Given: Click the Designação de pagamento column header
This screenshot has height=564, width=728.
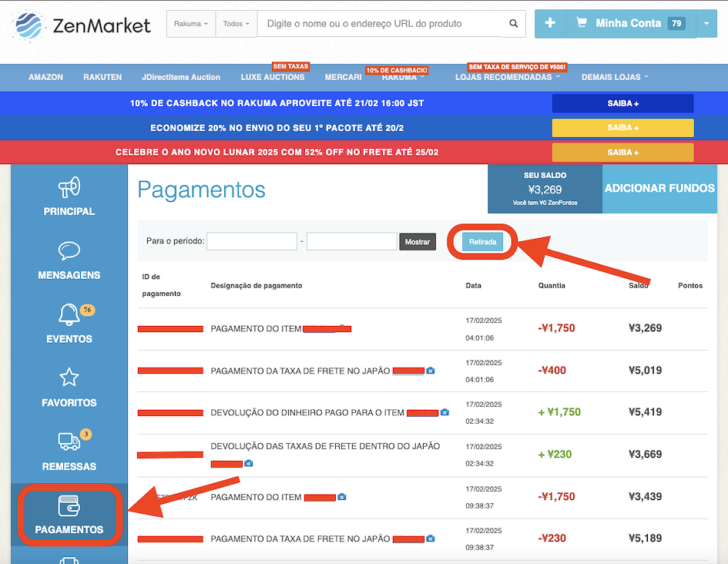Looking at the screenshot, I should 257,286.
